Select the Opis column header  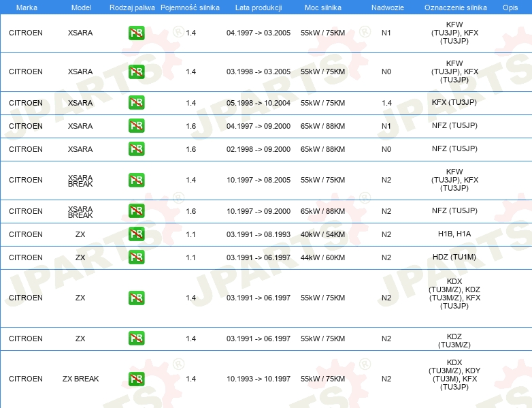(x=510, y=7)
